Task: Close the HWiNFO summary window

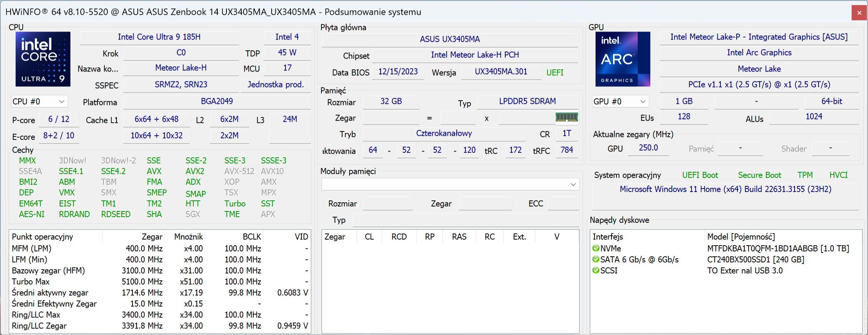Action: coord(859,13)
